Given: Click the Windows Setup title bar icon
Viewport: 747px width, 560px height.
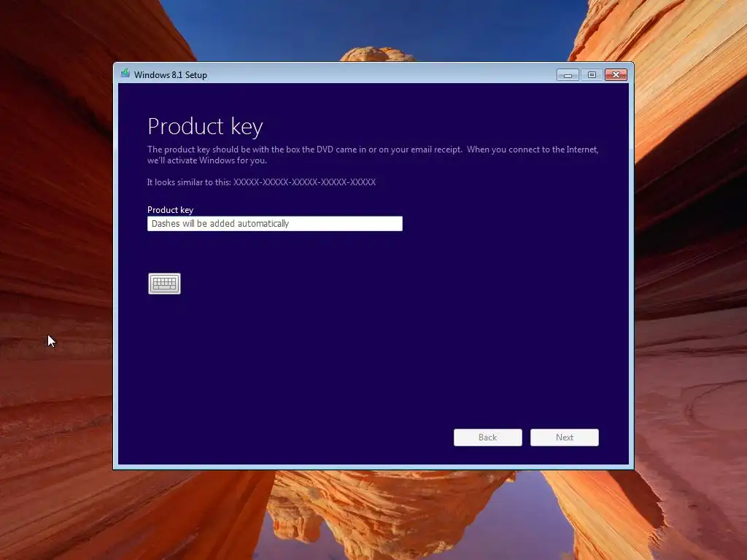Looking at the screenshot, I should click(x=125, y=74).
